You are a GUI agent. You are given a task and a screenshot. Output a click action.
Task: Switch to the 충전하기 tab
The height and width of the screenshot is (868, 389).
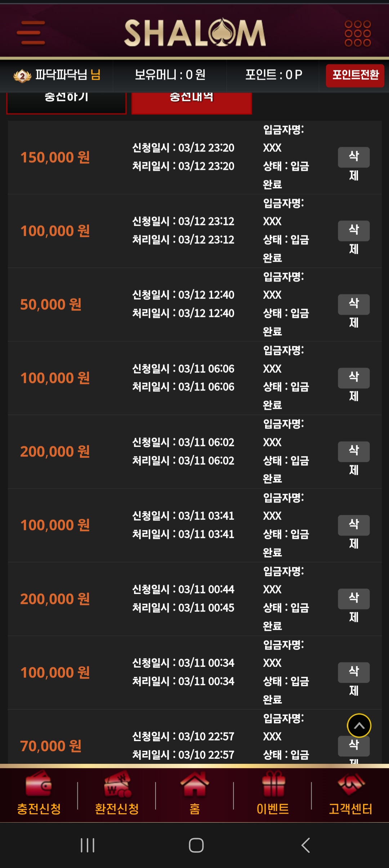pos(67,102)
